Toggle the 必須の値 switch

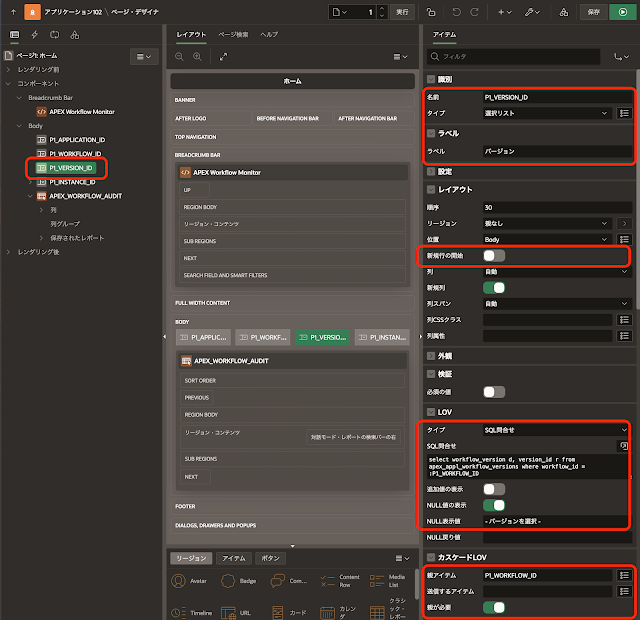[x=494, y=392]
